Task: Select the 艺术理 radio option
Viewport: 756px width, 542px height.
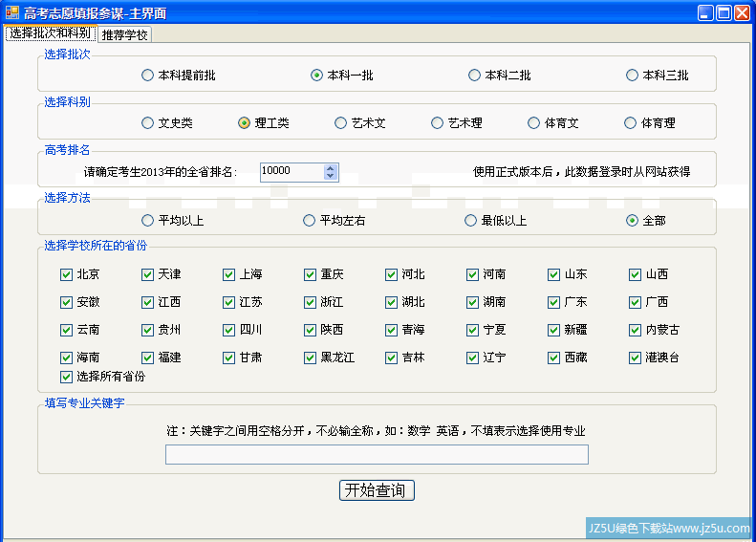Action: [x=437, y=123]
